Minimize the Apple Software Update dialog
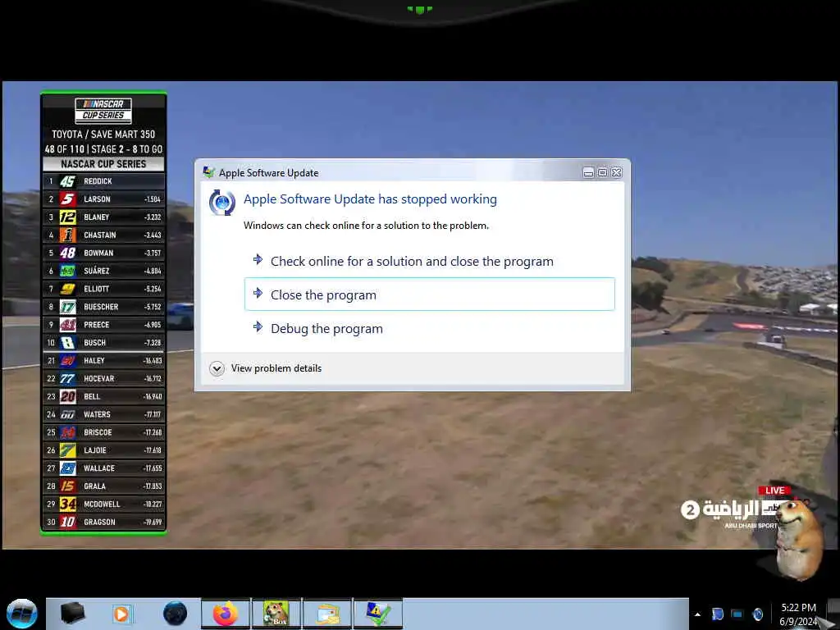 pyautogui.click(x=588, y=172)
